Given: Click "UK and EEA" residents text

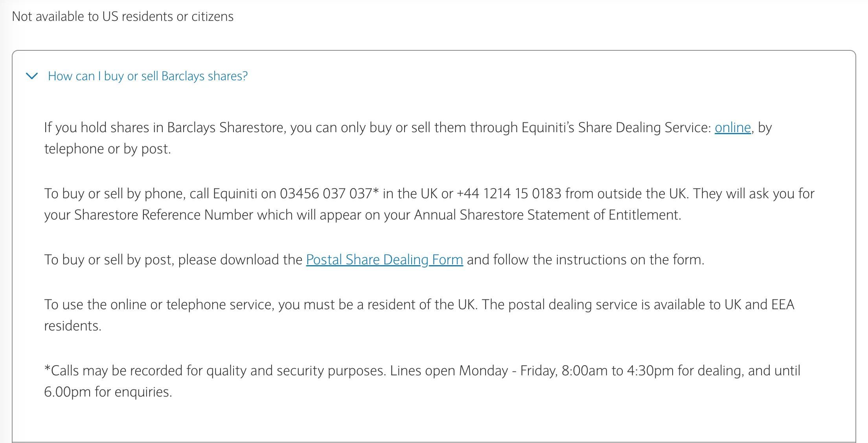Looking at the screenshot, I should [759, 305].
